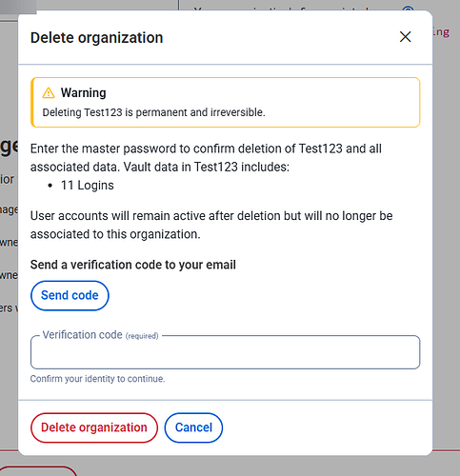The image size is (460, 476).
Task: Click the partially hidden red button behind dialog
Action: 38,471
